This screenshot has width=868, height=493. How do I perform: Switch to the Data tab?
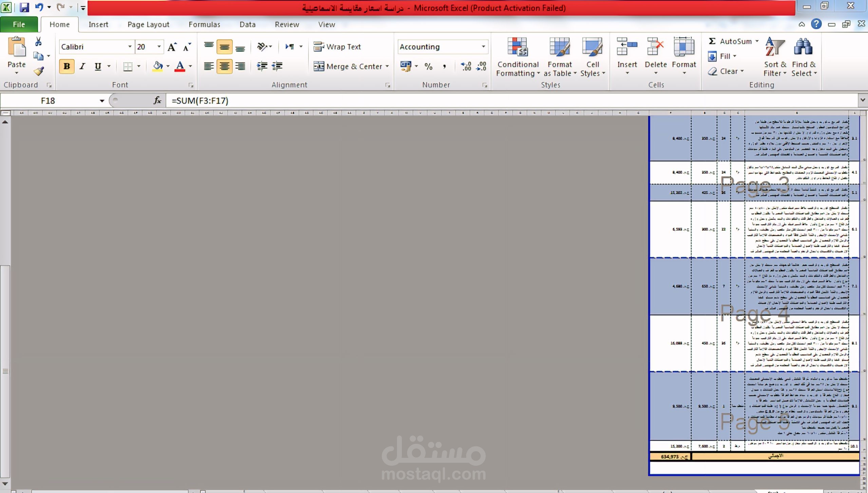click(x=247, y=24)
